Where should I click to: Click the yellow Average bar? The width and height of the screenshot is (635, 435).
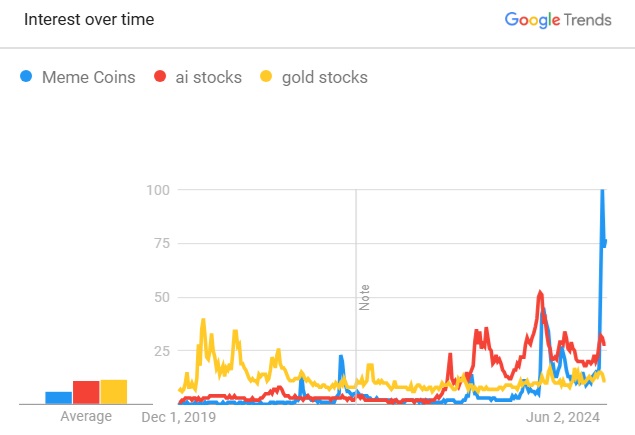114,392
